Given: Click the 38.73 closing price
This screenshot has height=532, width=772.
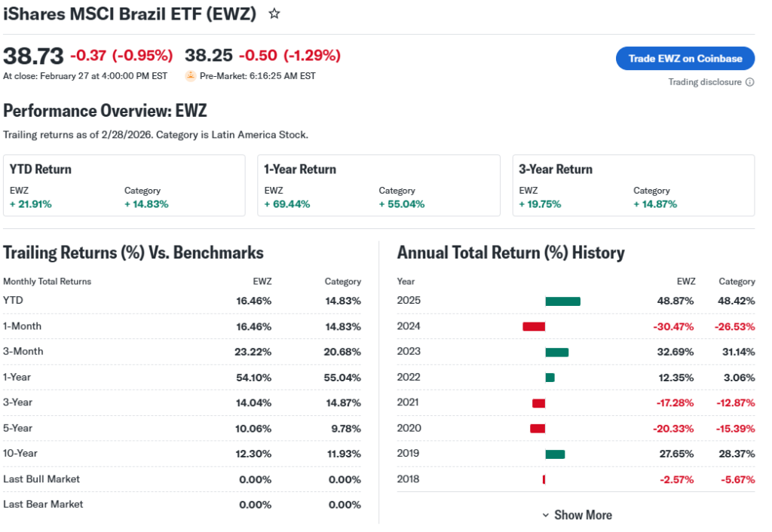Looking at the screenshot, I should pos(33,56).
